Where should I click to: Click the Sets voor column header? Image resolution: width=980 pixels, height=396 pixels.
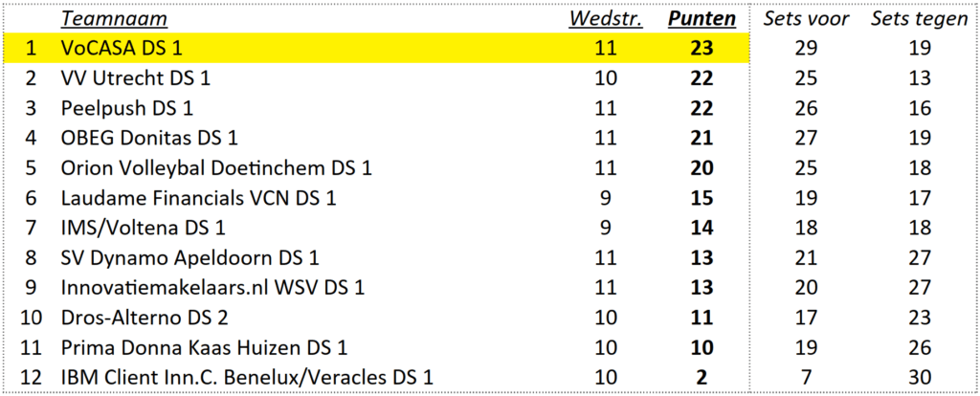[x=806, y=19]
